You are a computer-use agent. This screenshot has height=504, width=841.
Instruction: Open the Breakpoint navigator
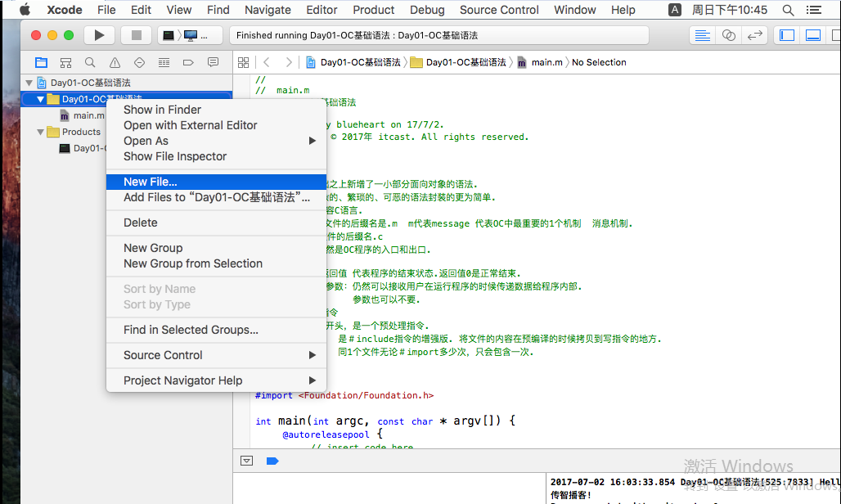pyautogui.click(x=188, y=63)
